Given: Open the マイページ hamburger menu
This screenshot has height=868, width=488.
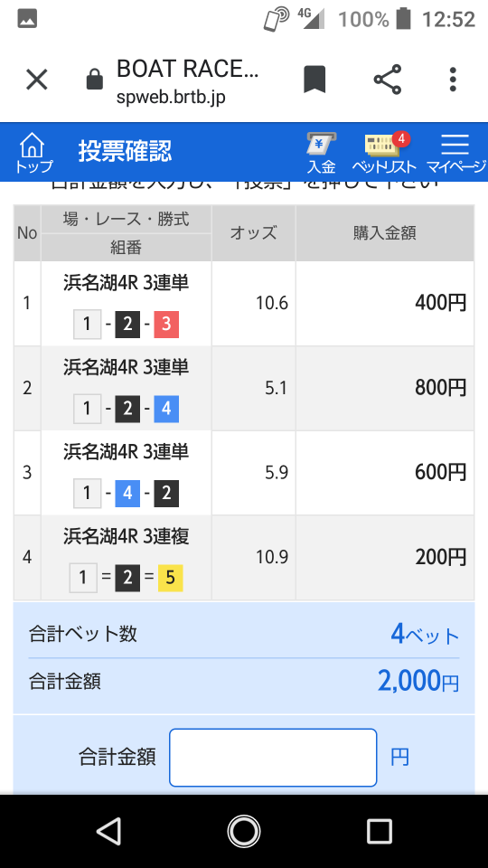Looking at the screenshot, I should point(455,153).
